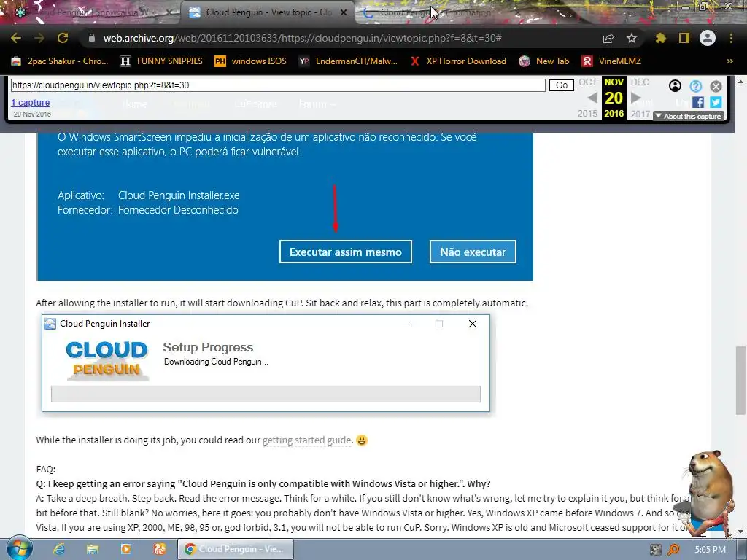The height and width of the screenshot is (560, 747).
Task: Open the Chrome three-dot menu
Action: [731, 38]
